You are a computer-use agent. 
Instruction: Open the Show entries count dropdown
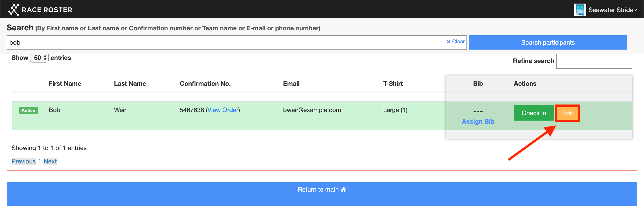(x=40, y=58)
